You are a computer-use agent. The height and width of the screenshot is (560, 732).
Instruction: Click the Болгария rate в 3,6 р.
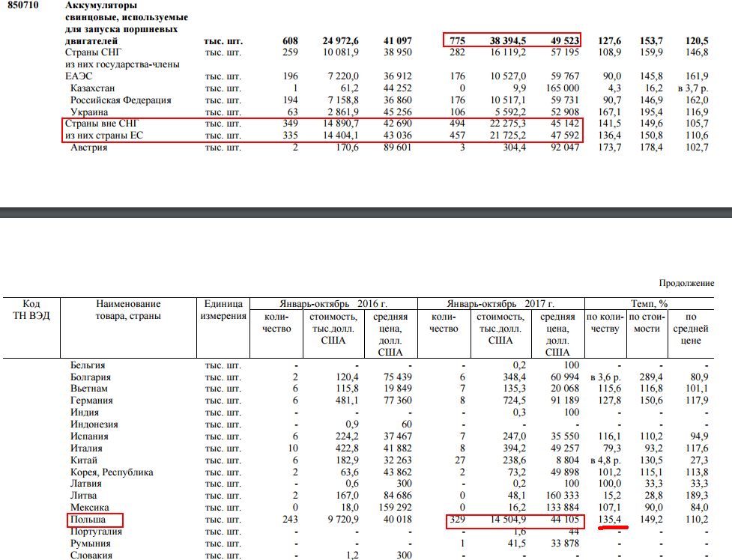point(606,377)
